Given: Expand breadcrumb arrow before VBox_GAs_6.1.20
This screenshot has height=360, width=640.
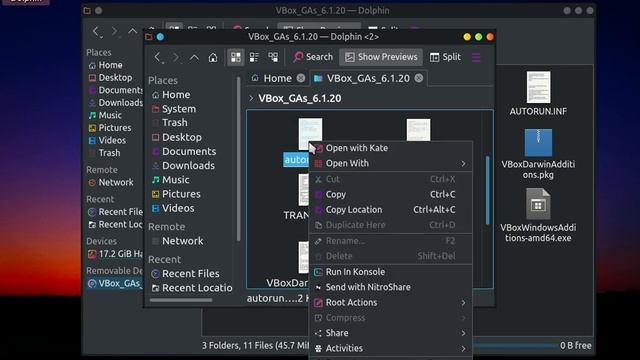Looking at the screenshot, I should (251, 98).
